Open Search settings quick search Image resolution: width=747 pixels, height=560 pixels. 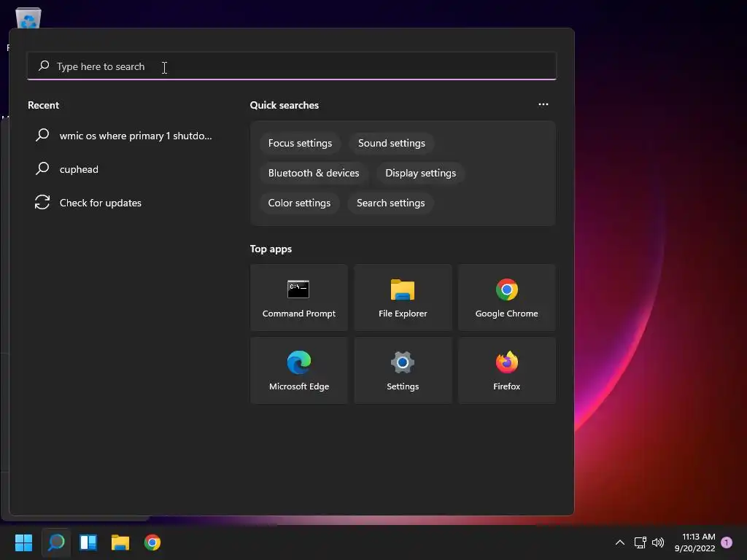391,203
